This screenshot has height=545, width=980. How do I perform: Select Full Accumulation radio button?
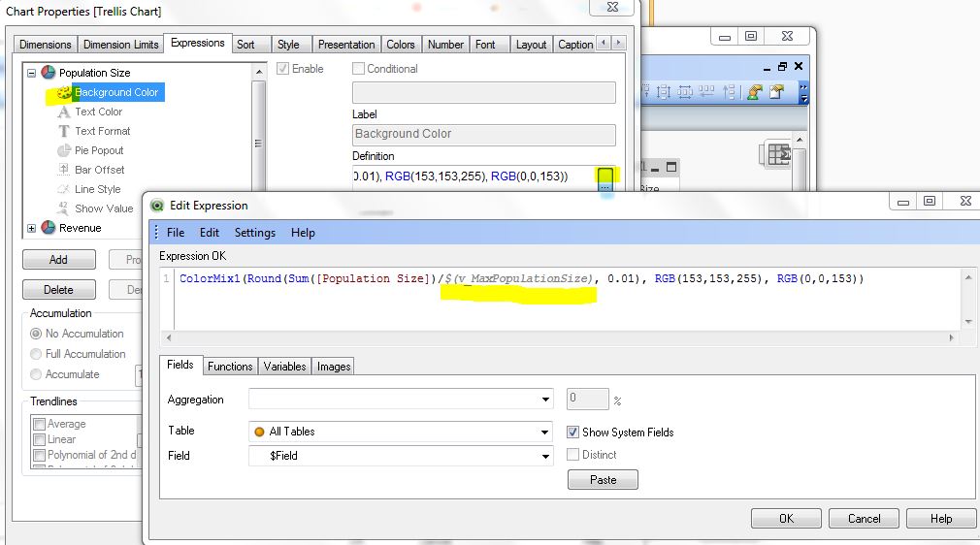click(x=36, y=354)
